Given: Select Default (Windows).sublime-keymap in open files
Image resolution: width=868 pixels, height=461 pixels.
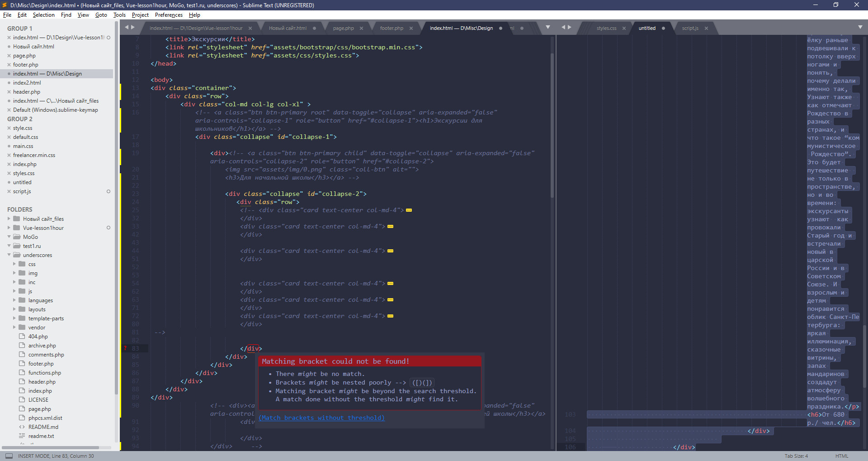Looking at the screenshot, I should pyautogui.click(x=56, y=110).
